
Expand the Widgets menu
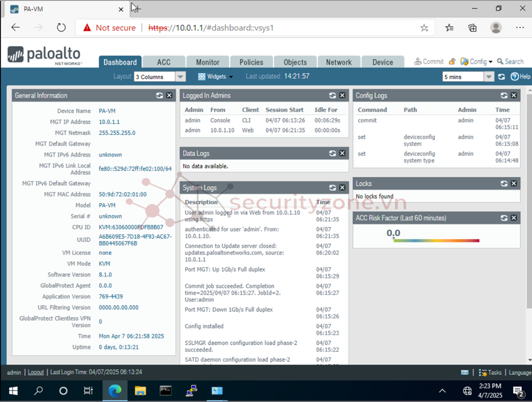[x=216, y=77]
